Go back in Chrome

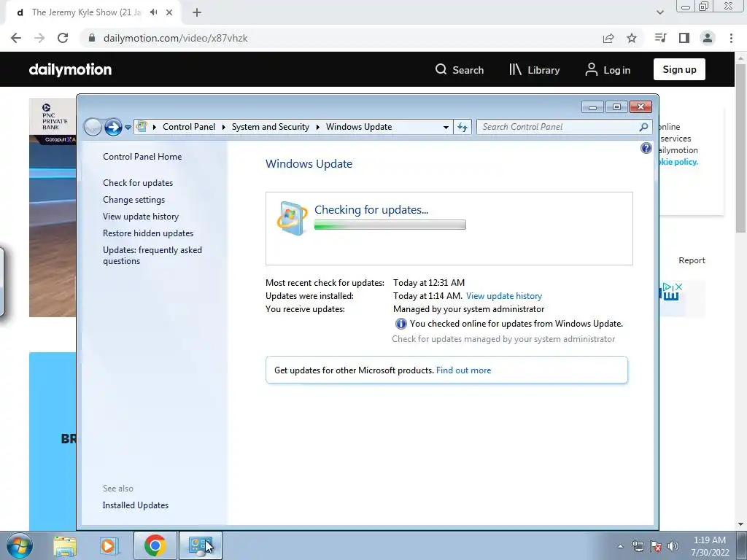[x=16, y=38]
